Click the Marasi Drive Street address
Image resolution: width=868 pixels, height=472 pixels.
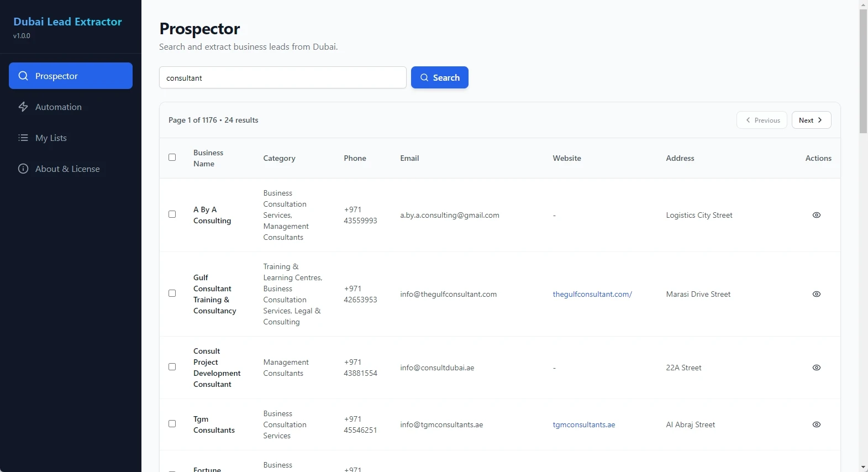pyautogui.click(x=698, y=294)
